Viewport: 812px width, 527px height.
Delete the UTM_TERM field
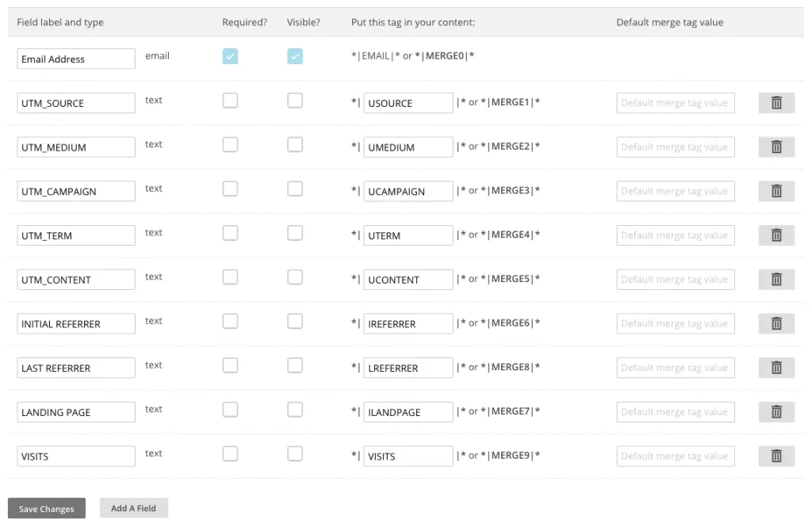click(x=776, y=235)
